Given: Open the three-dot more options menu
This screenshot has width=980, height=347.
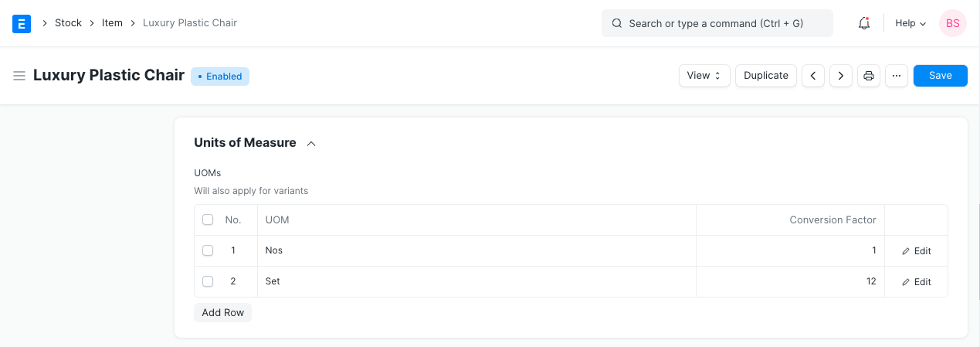Looking at the screenshot, I should [x=897, y=76].
